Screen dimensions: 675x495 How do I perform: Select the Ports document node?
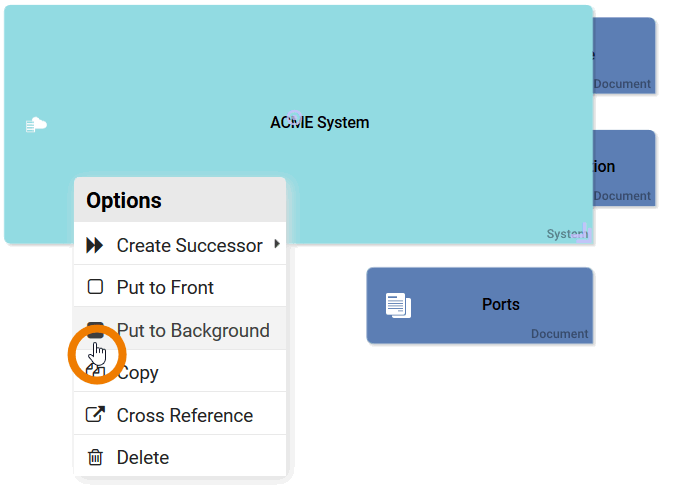(x=500, y=304)
